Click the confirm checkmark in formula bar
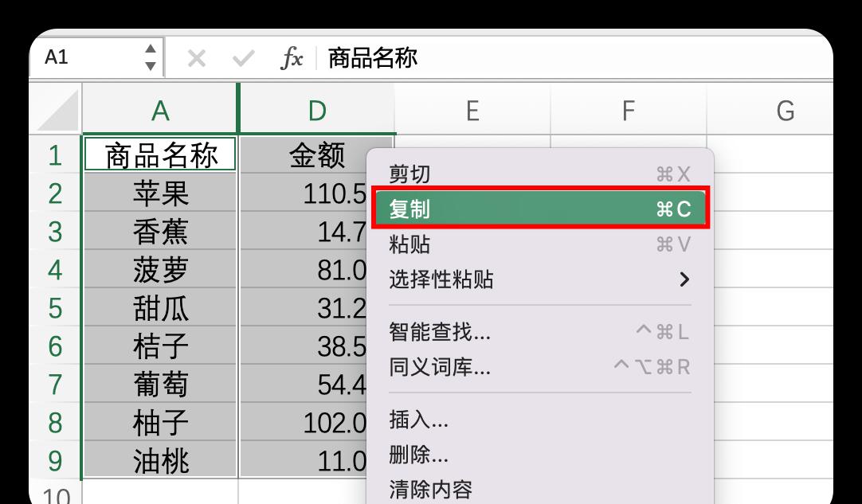 pyautogui.click(x=243, y=57)
